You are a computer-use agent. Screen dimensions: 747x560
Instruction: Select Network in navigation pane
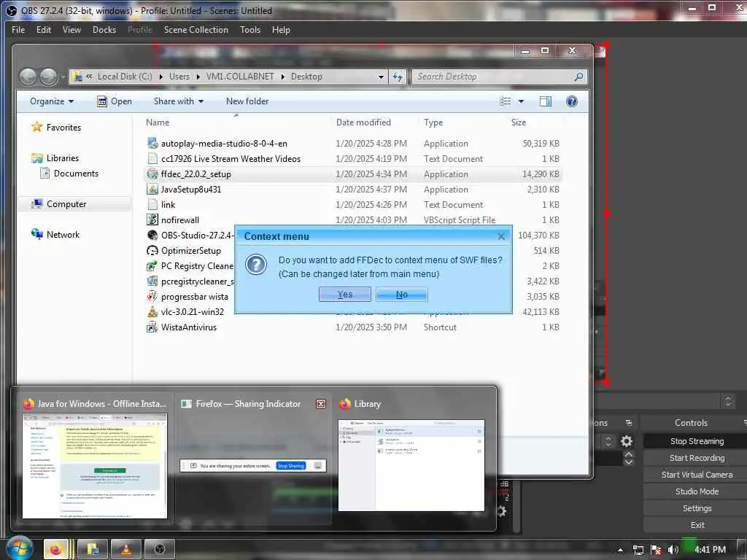[x=55, y=234]
